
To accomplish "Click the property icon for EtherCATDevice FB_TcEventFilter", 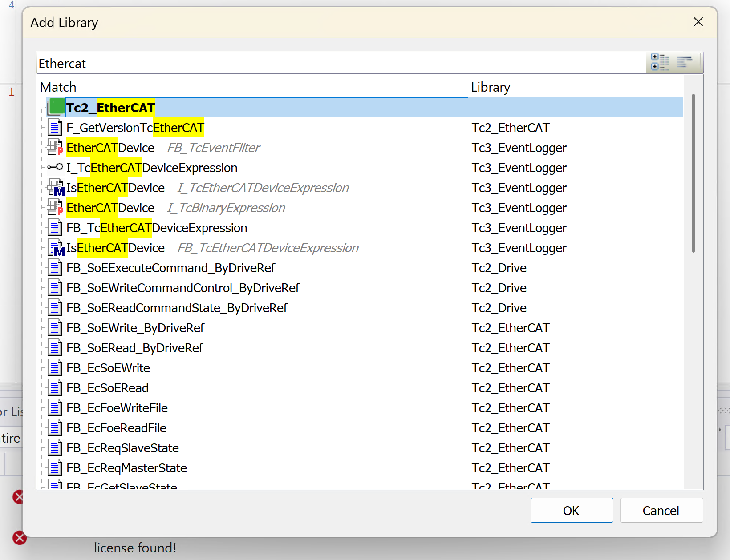I will (55, 147).
